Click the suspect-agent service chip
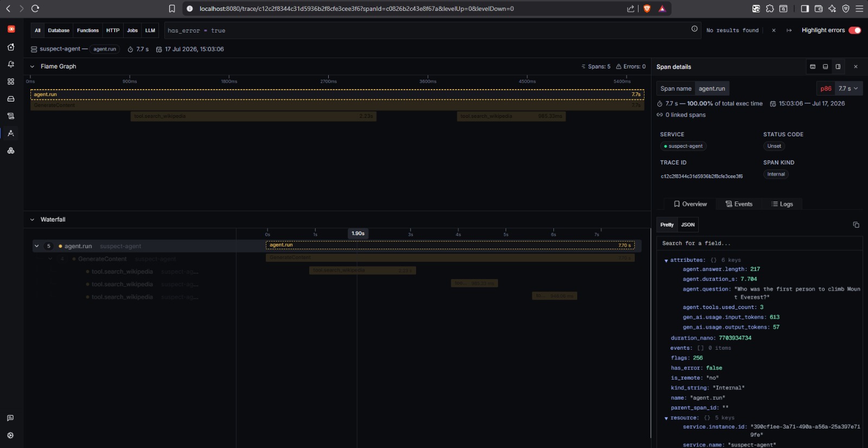The width and height of the screenshot is (868, 448). pos(684,146)
